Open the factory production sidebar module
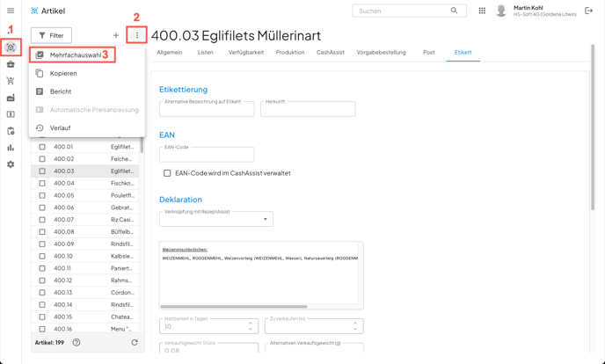 coord(11,98)
